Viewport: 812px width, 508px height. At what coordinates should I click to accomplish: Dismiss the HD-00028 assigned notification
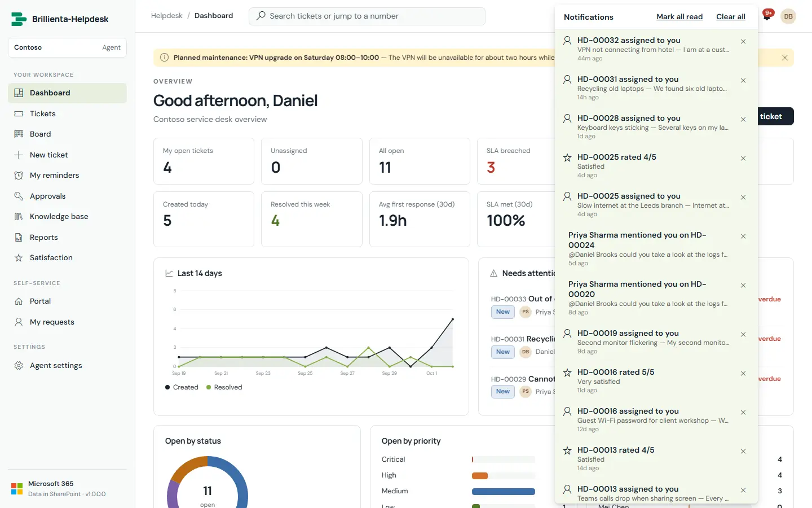(743, 119)
